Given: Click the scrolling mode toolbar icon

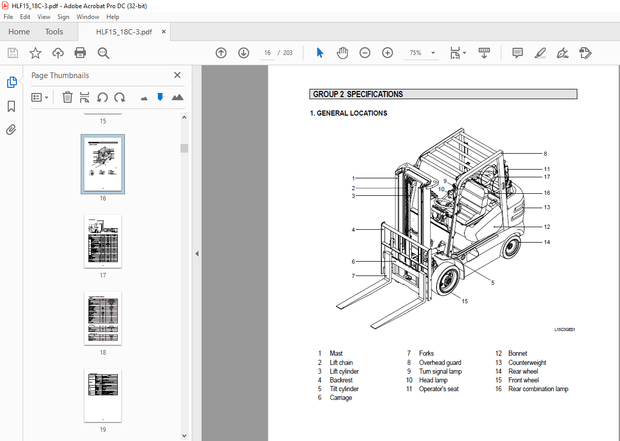Looking at the screenshot, I should 484,53.
